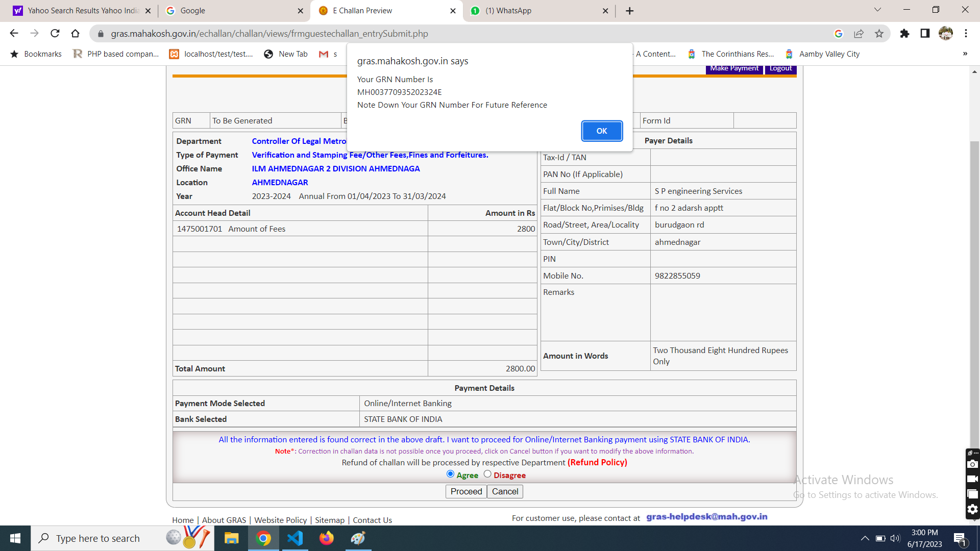The image size is (980, 551).
Task: Select the Agree radio button
Action: (450, 474)
